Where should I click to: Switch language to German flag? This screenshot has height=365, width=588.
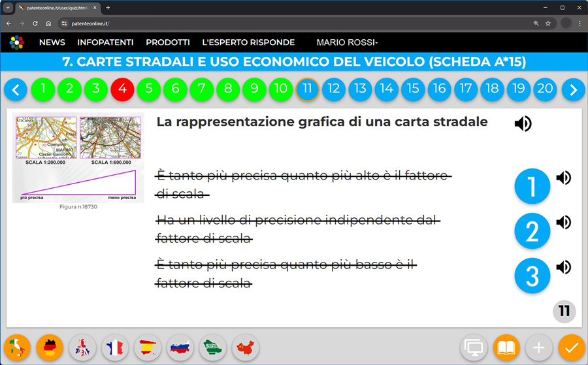(50, 347)
